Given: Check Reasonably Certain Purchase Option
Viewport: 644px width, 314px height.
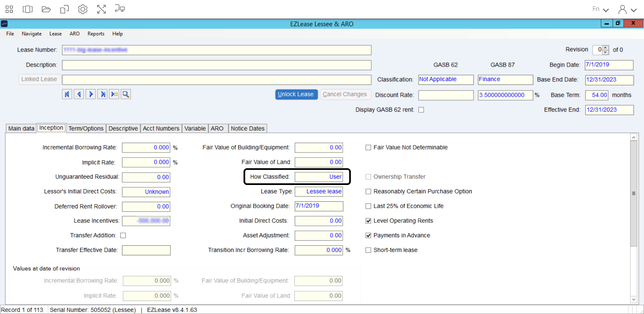Looking at the screenshot, I should coord(368,191).
